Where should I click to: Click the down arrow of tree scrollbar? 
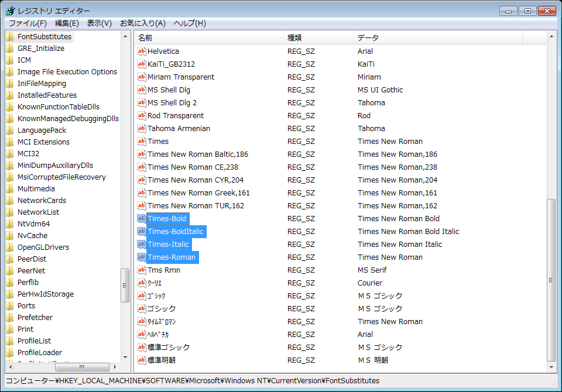tap(125, 357)
